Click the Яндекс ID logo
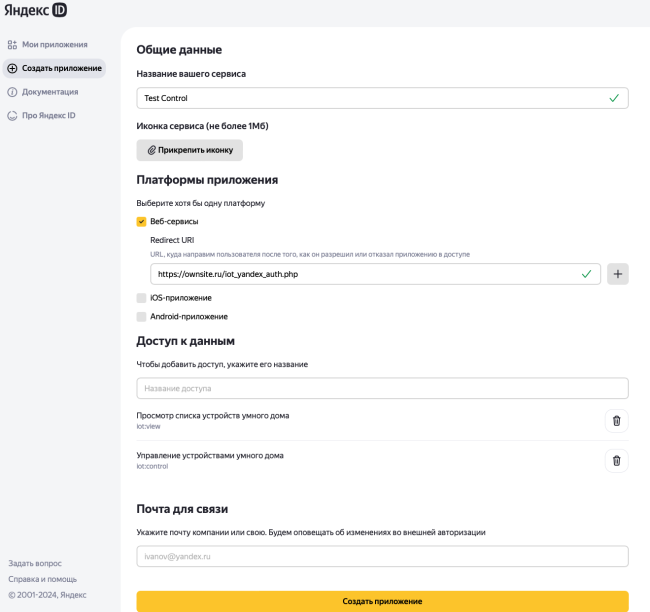 click(33, 12)
